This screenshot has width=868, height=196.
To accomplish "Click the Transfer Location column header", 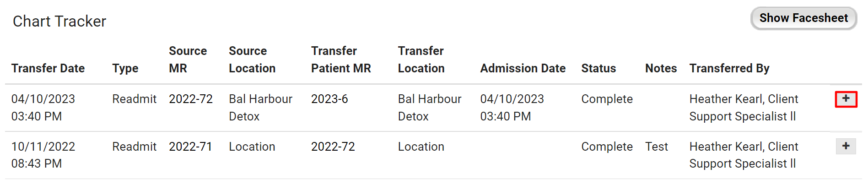I will 421,60.
